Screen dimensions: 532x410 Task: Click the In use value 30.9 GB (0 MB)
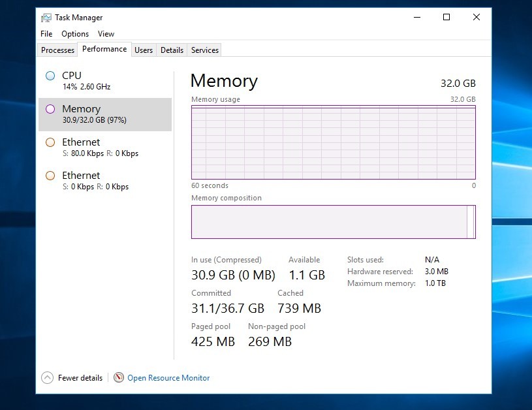click(x=234, y=275)
